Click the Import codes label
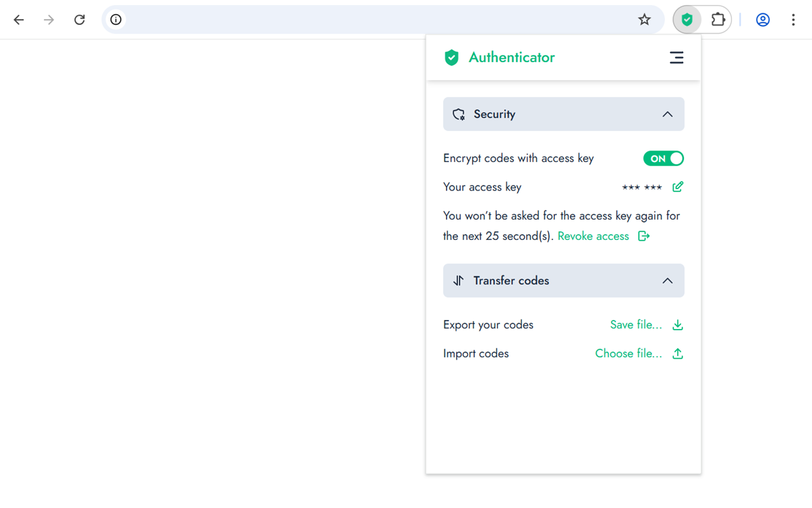 click(476, 354)
